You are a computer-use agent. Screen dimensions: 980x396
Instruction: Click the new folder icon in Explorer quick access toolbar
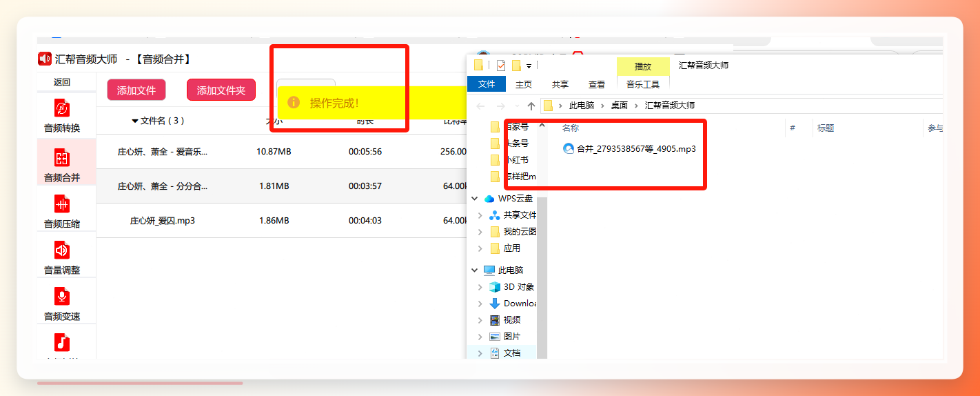pyautogui.click(x=515, y=66)
